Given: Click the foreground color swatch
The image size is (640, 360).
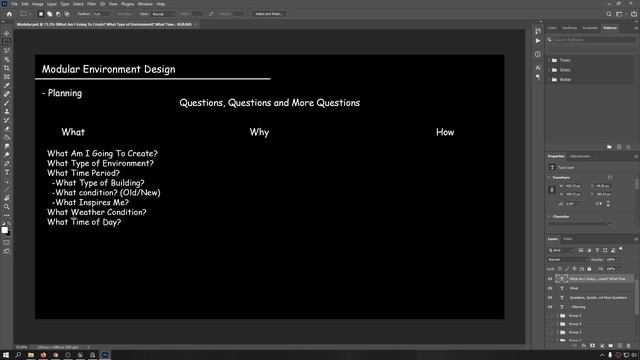Looking at the screenshot, I should (x=4, y=230).
